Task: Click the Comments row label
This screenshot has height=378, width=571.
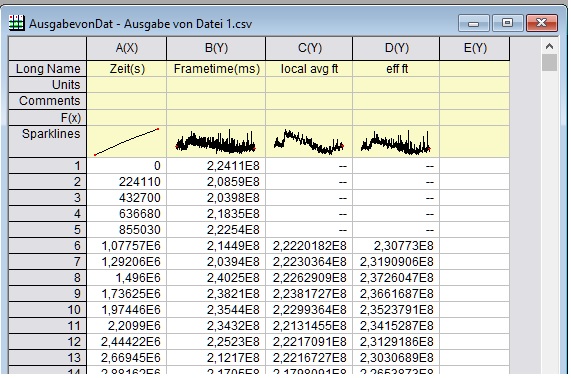Action: pos(47,101)
